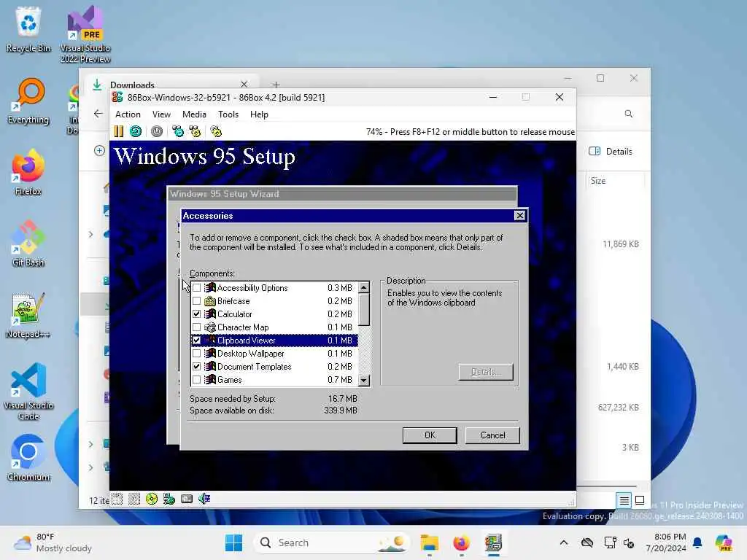Check the Games component checkbox
This screenshot has height=560, width=747.
click(197, 380)
